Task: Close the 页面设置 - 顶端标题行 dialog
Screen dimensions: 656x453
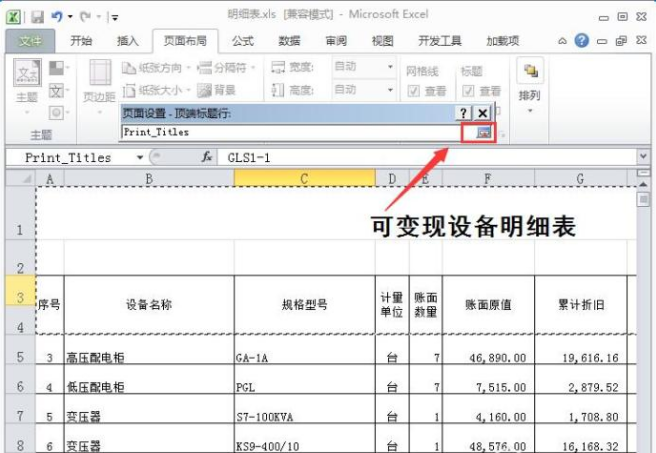Action: point(482,113)
